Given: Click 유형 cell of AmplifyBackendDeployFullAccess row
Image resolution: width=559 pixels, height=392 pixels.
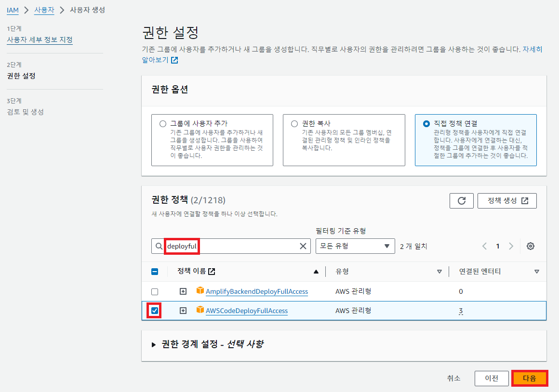Looking at the screenshot, I should 353,291.
